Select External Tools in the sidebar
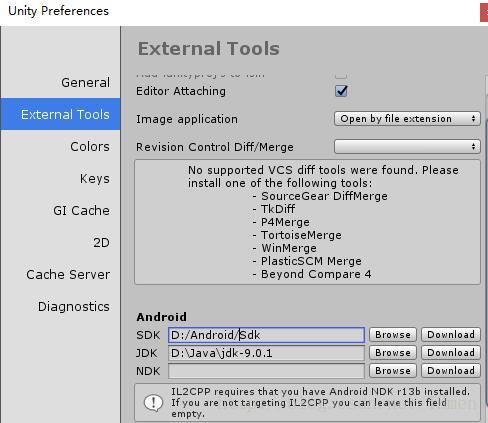Screen dimensions: 488x423 click(x=60, y=114)
